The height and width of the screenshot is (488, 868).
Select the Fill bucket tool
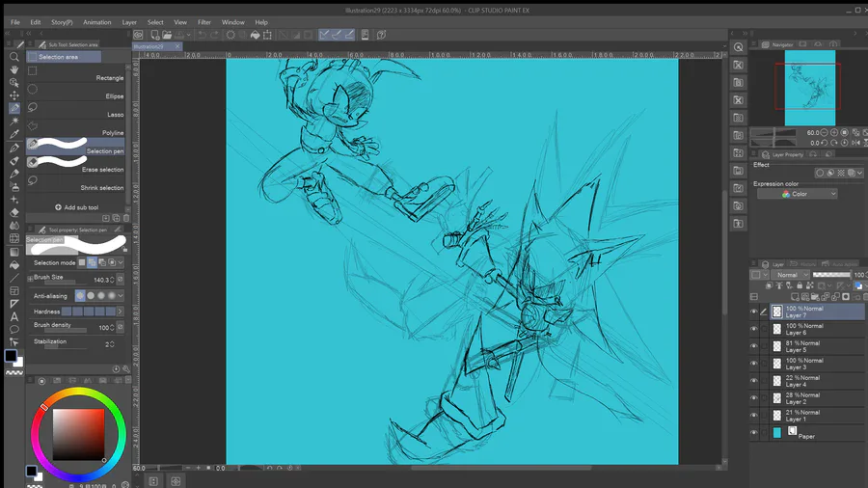pyautogui.click(x=14, y=264)
